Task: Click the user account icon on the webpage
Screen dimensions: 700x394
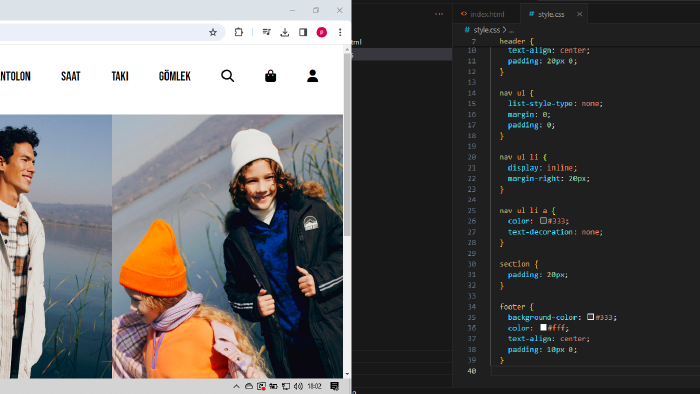Action: click(312, 76)
